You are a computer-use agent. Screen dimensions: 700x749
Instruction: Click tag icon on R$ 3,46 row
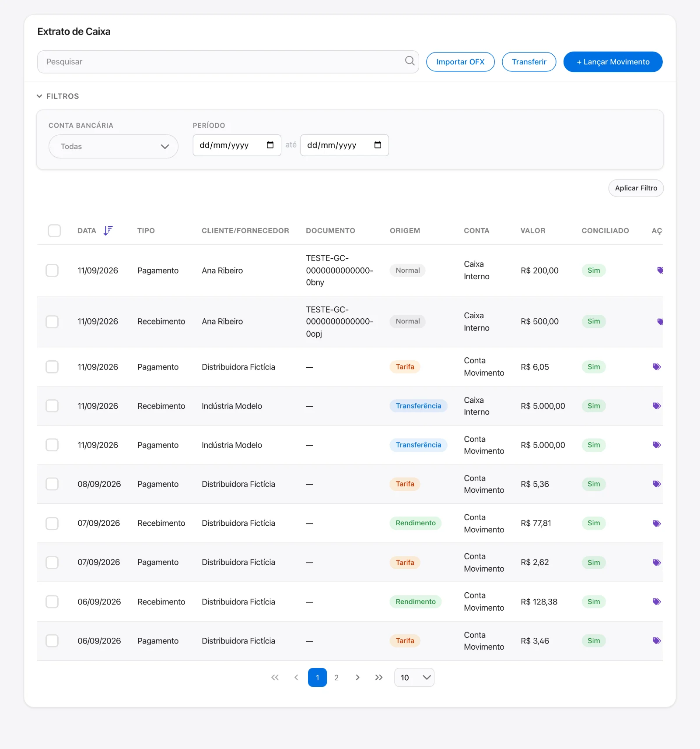tap(657, 640)
